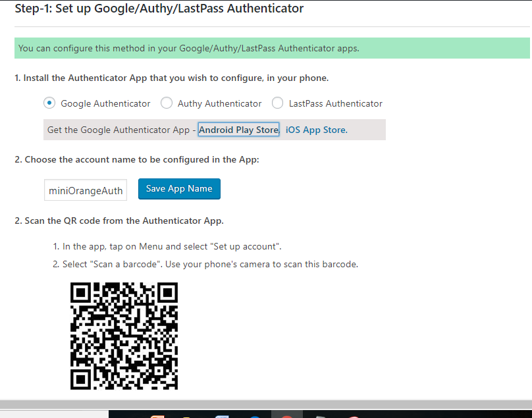Screen dimensions: 532x418
Task: Click 'Scan the QR code from the Authenticator App' text
Action: point(119,221)
